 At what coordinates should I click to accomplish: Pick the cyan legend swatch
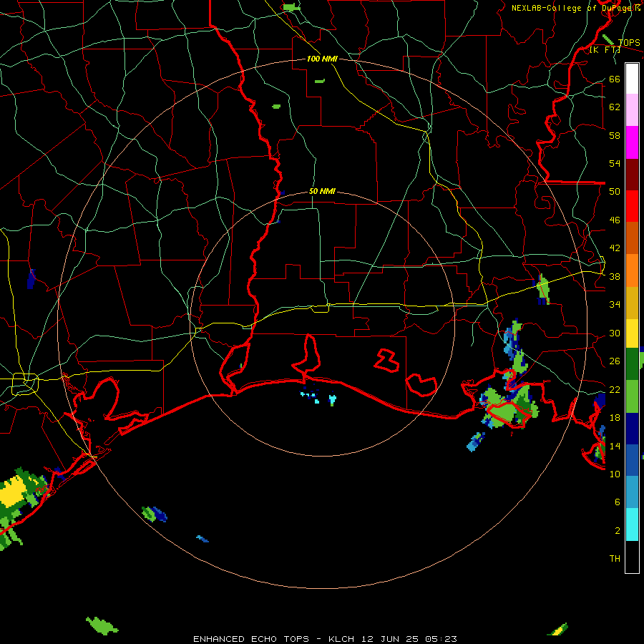632,525
